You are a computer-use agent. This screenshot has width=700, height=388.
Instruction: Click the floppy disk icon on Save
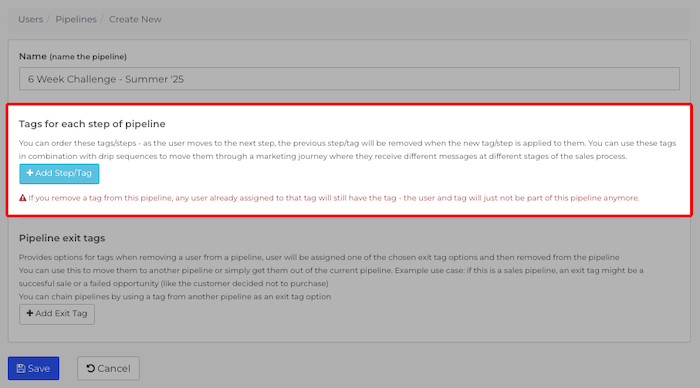tap(21, 368)
